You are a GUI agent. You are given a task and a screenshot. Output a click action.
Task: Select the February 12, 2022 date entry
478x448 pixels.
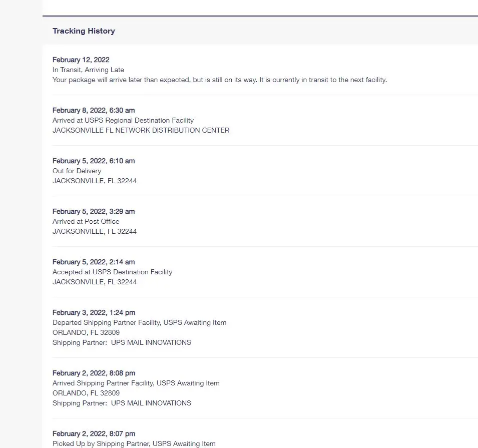coord(81,60)
